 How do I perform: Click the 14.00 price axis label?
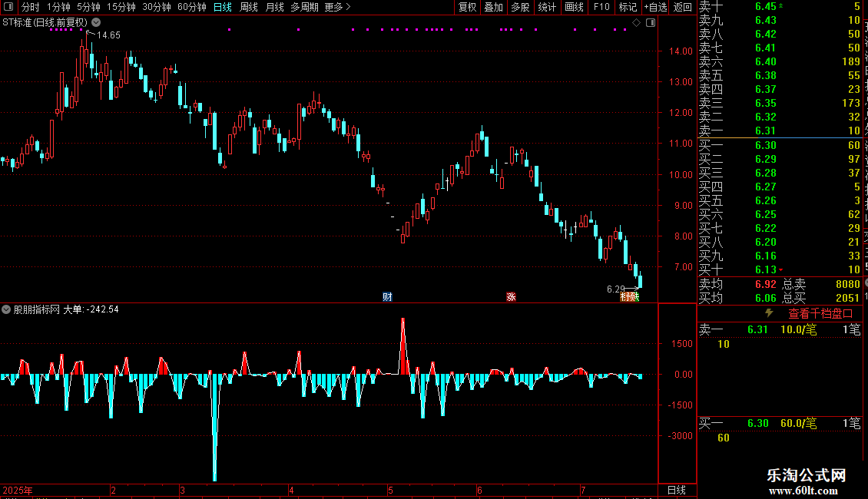pyautogui.click(x=681, y=51)
